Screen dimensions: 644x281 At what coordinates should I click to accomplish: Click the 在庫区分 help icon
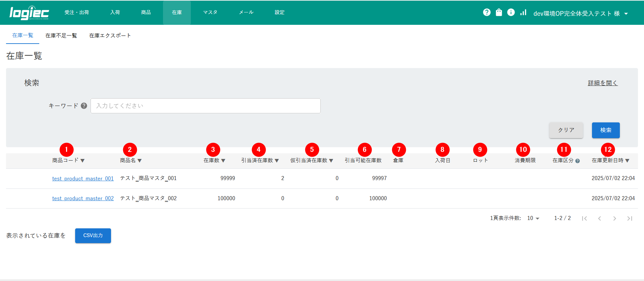(578, 161)
